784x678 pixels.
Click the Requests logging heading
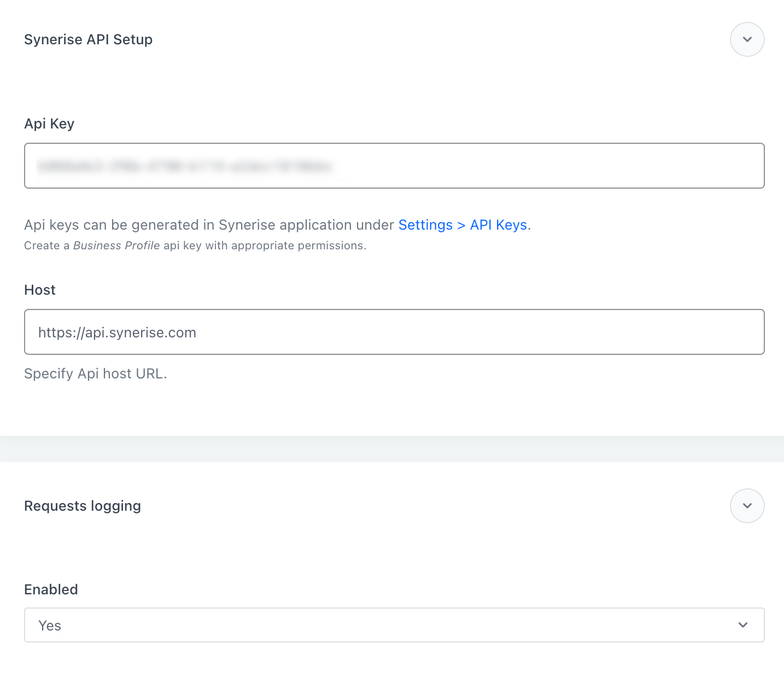coord(82,506)
